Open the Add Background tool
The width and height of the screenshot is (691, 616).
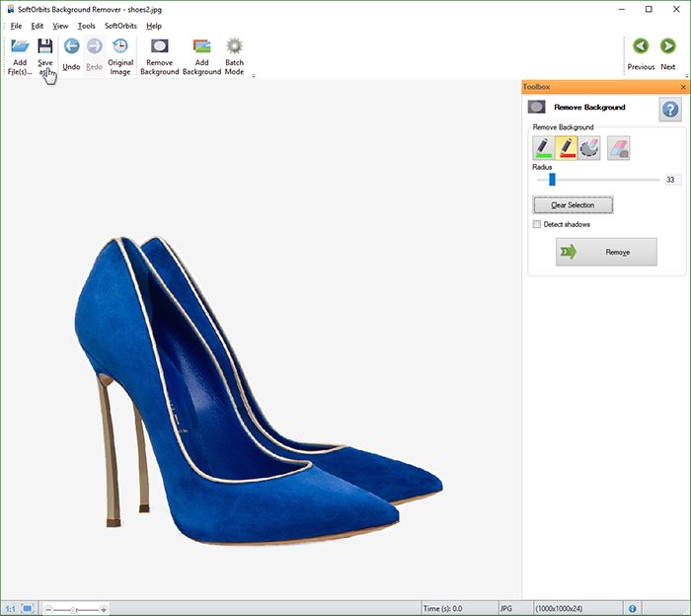[201, 56]
